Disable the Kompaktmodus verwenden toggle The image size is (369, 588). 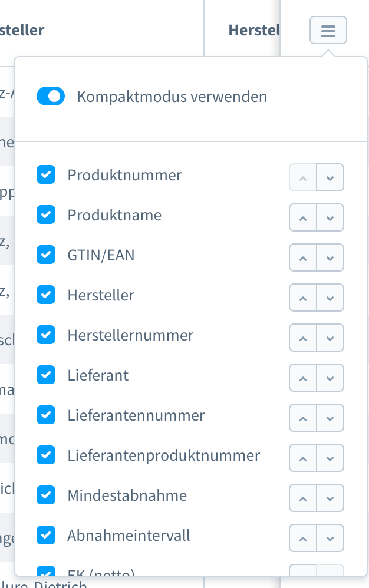pos(51,96)
